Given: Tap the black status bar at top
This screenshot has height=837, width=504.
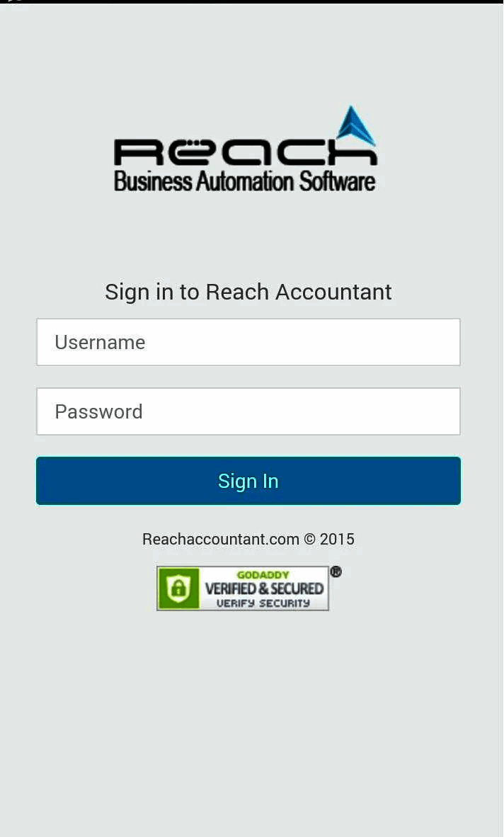Looking at the screenshot, I should (252, 2).
